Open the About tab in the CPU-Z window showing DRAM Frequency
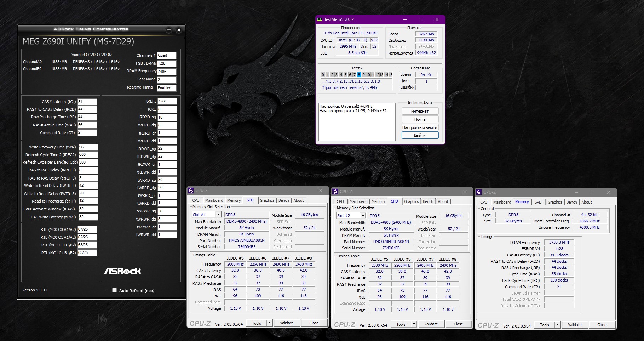The width and height of the screenshot is (644, 341). pyautogui.click(x=587, y=202)
